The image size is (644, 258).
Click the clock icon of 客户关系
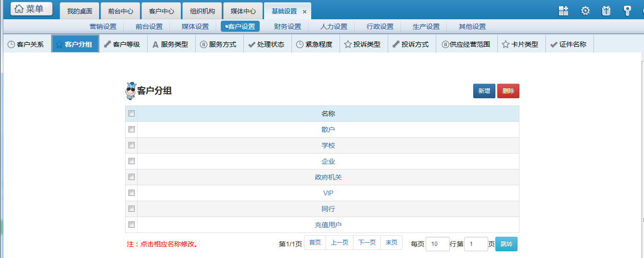click(x=11, y=44)
